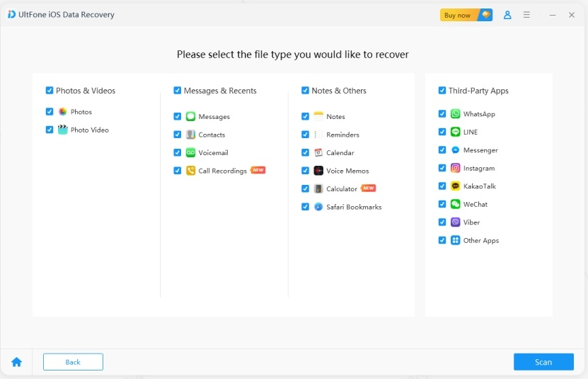Click the WeChat icon

point(455,204)
